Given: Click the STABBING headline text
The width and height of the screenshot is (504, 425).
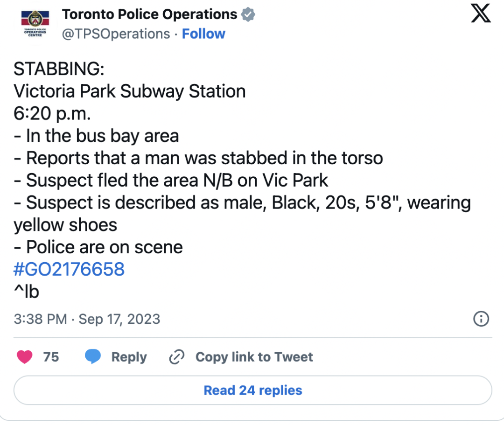Looking at the screenshot, I should (59, 69).
